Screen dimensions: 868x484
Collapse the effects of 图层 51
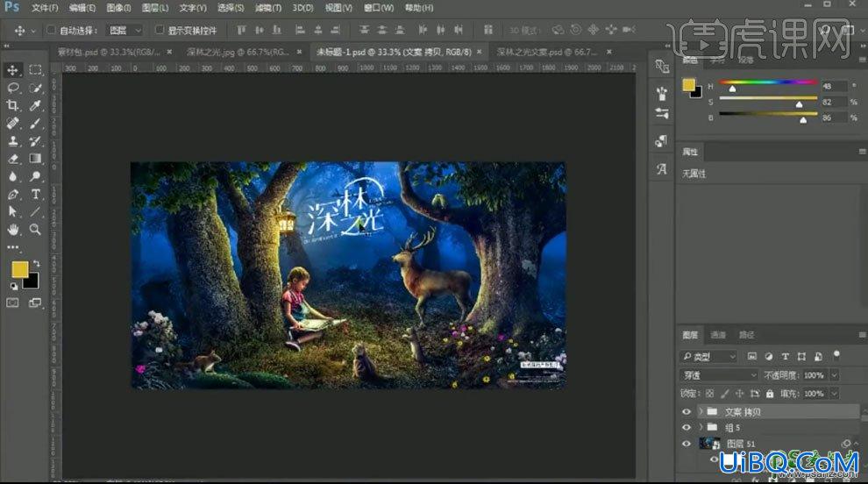tap(856, 444)
